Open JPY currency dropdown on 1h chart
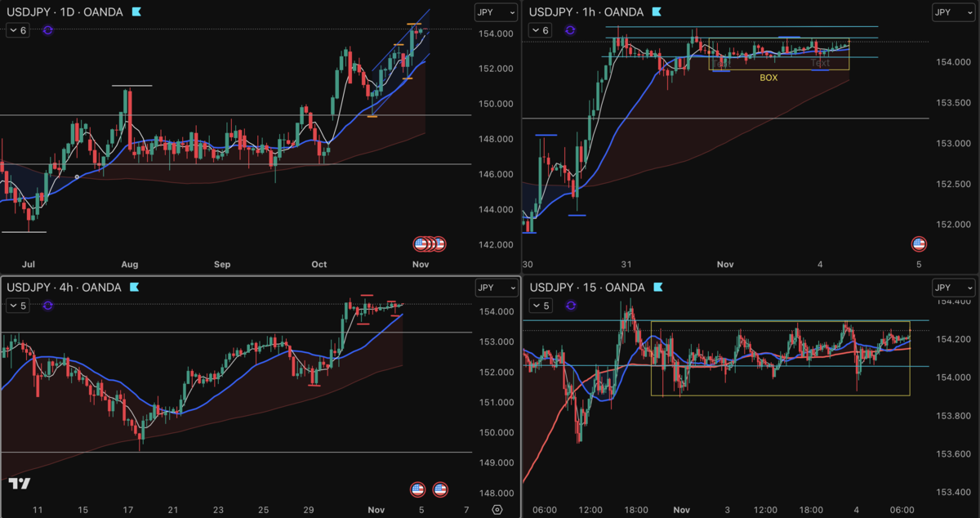Image resolution: width=980 pixels, height=518 pixels. click(954, 12)
